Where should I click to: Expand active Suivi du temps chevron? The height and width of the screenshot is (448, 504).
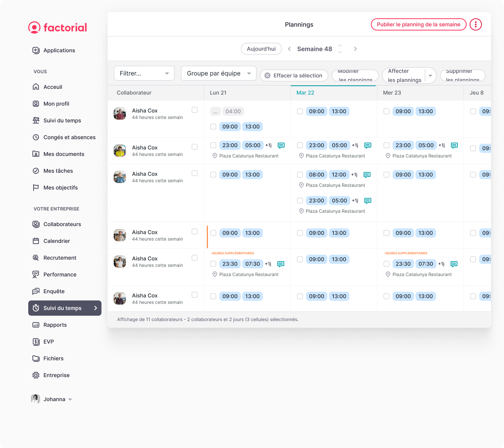95,308
